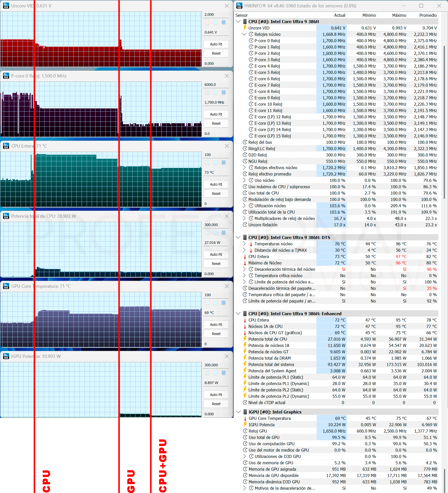Screen dimensions: 448x493
Task: Click the clock icon beside Uncore Relación
Action: 245,225
